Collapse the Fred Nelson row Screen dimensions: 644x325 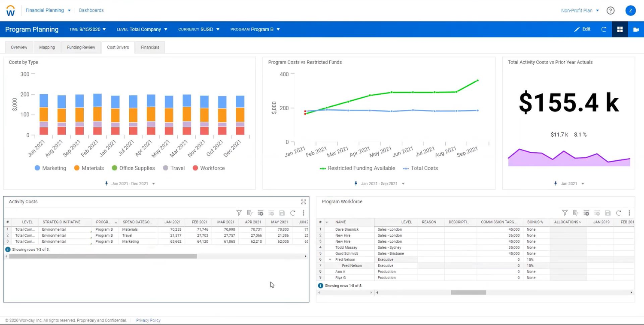pyautogui.click(x=330, y=259)
